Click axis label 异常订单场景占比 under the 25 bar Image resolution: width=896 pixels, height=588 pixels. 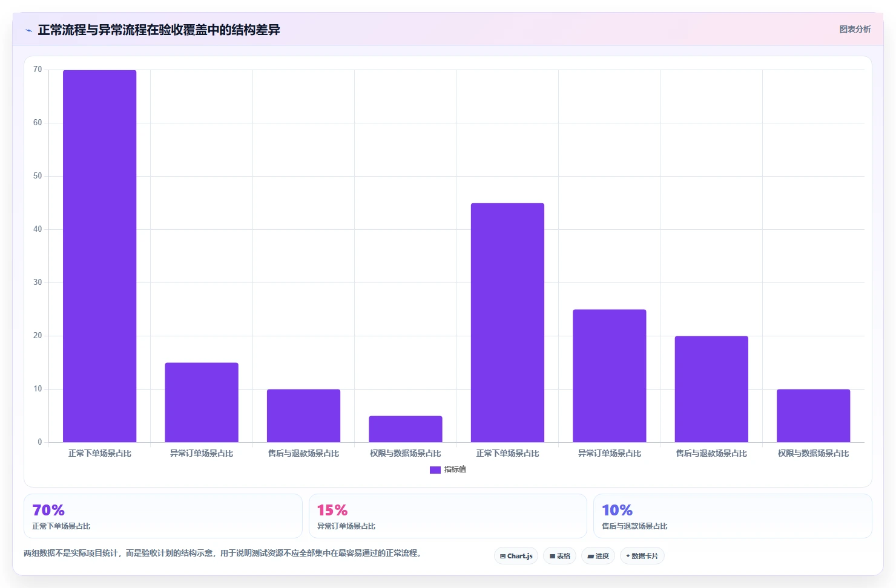[x=610, y=453]
